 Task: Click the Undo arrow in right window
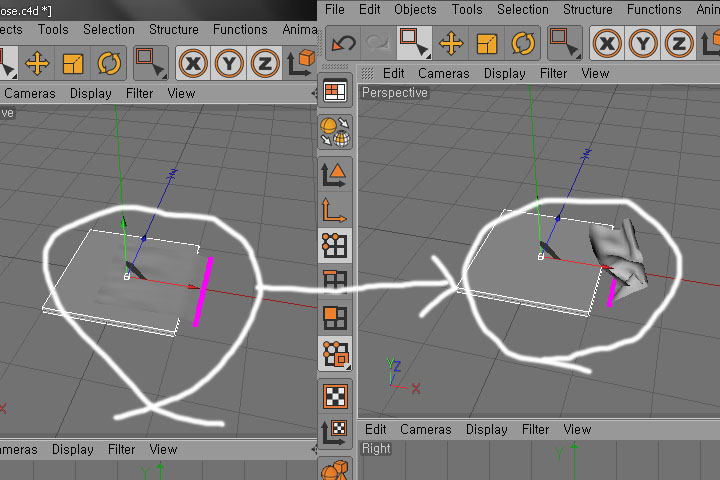(x=343, y=44)
